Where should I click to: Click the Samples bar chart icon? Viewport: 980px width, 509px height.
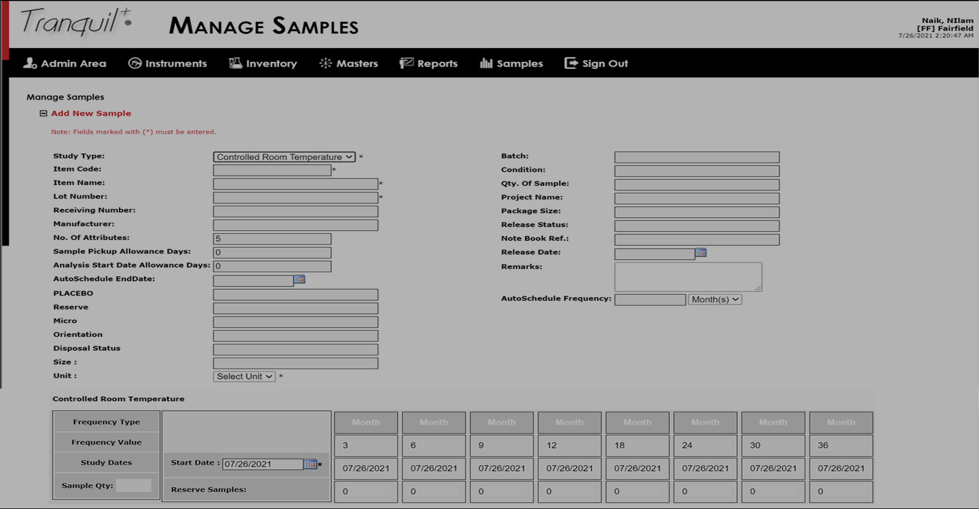coord(486,63)
